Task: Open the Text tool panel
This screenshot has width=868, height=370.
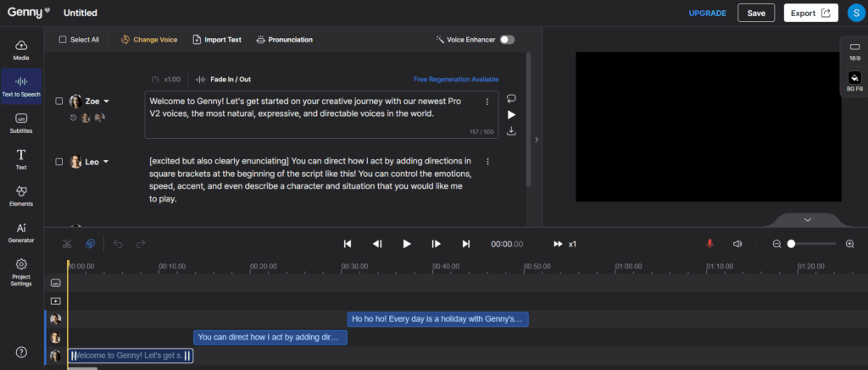Action: point(21,158)
